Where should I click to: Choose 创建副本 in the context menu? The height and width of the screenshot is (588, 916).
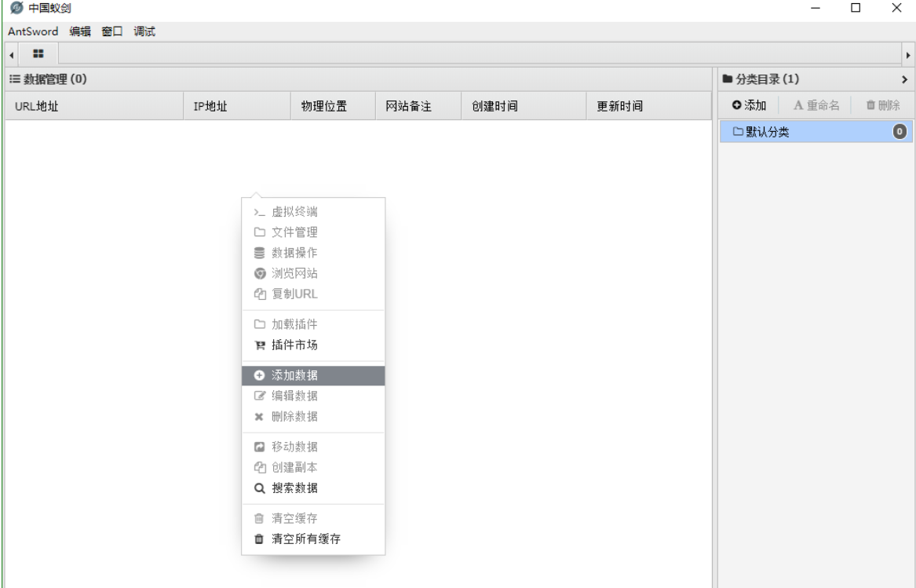pyautogui.click(x=313, y=467)
